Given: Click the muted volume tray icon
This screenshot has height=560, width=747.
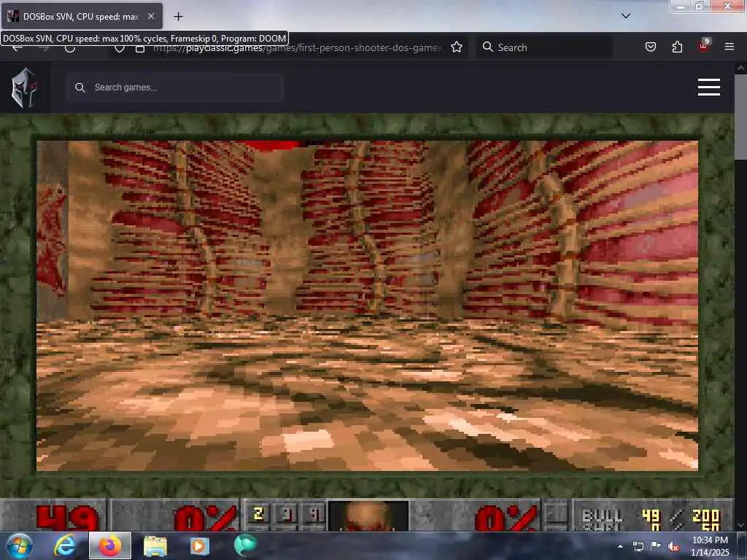Looking at the screenshot, I should tap(673, 547).
